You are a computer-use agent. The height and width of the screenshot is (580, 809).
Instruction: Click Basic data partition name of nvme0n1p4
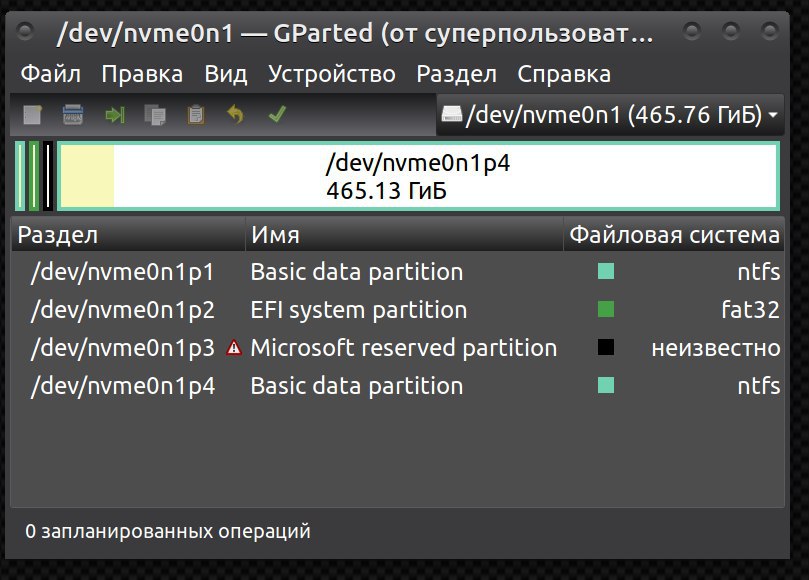click(x=357, y=386)
